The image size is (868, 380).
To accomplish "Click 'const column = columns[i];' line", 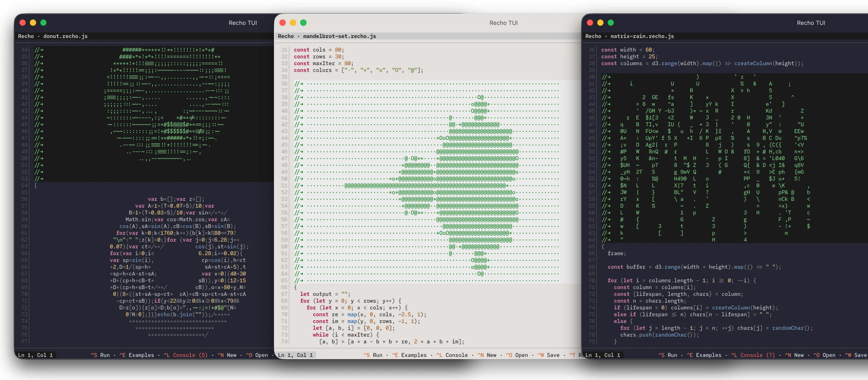I will coord(655,287).
